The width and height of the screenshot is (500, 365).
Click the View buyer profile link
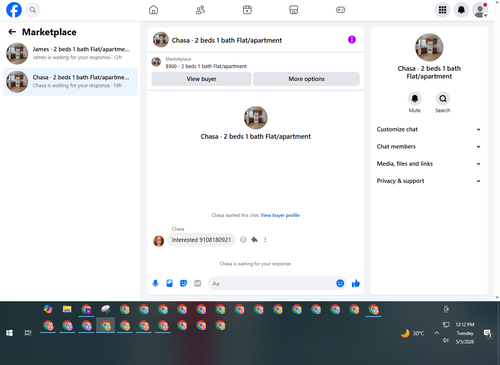click(280, 215)
